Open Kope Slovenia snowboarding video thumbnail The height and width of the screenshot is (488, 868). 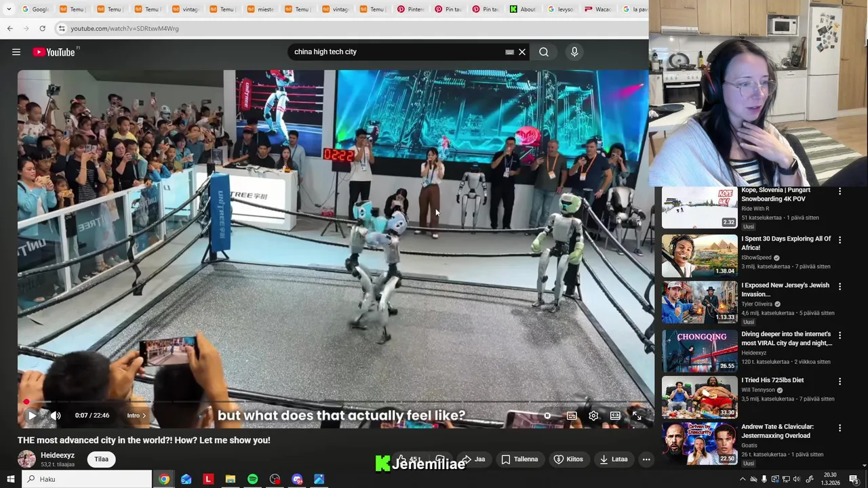[x=699, y=207]
